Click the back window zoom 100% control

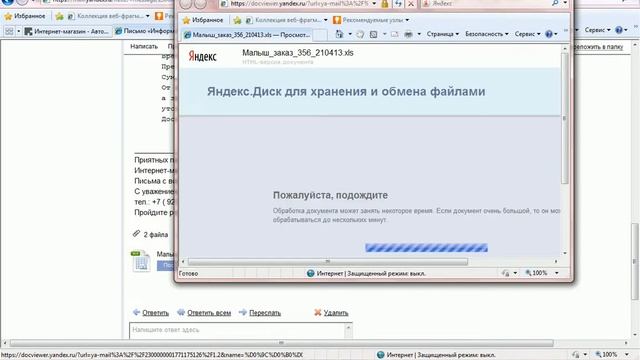coord(606,354)
